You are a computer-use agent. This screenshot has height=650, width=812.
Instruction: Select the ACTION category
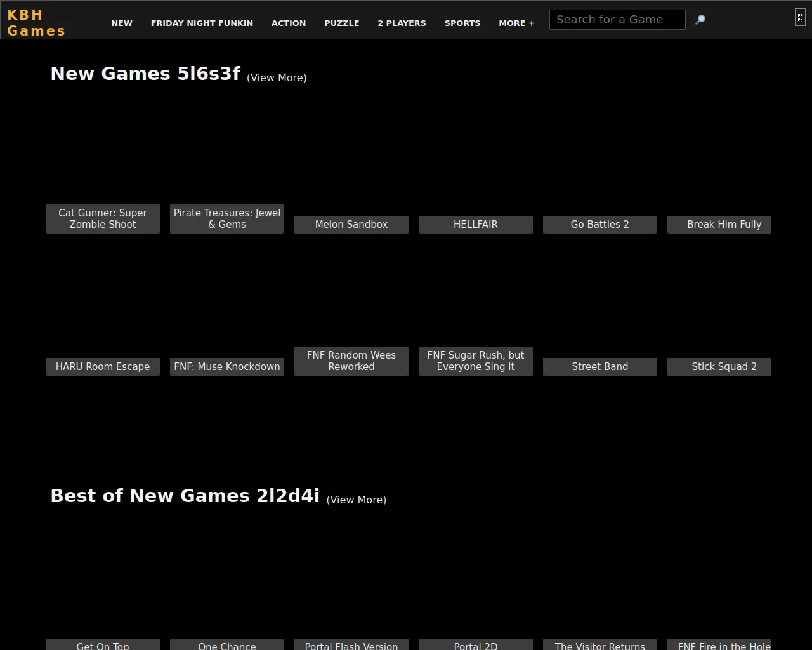pyautogui.click(x=289, y=23)
